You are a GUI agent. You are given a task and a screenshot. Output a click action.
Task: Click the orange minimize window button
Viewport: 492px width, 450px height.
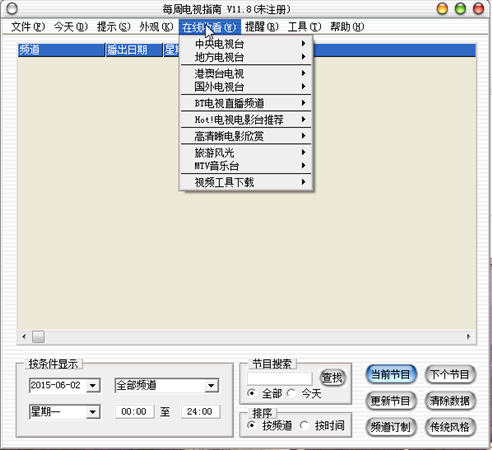[x=442, y=9]
